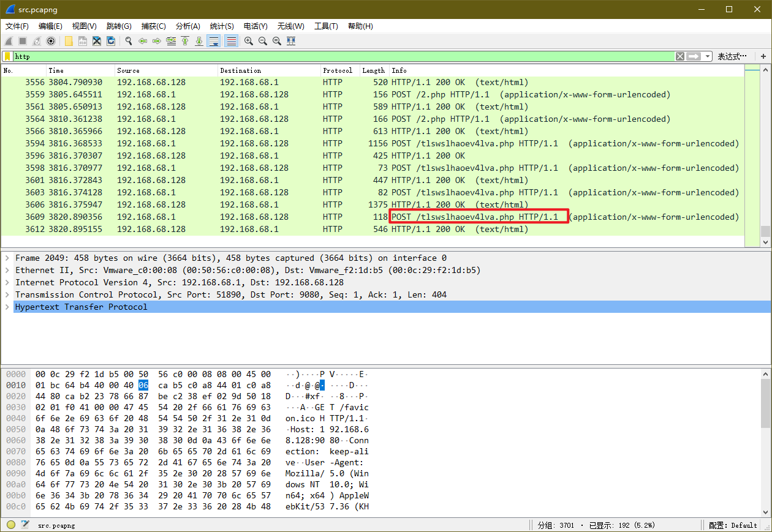Sort packets by the Info column header
Screen dimensions: 772x532
point(567,70)
